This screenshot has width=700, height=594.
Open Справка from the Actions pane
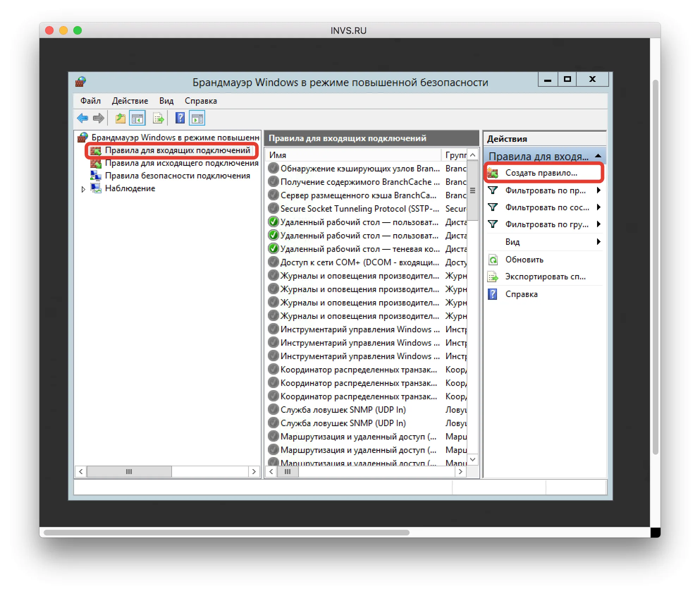[x=521, y=294]
